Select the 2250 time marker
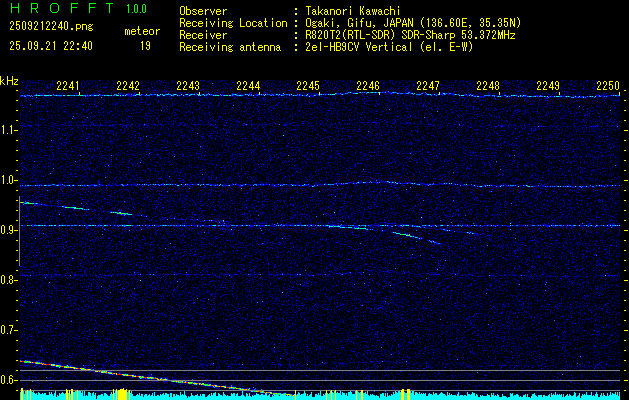This screenshot has width=629, height=400. 608,87
